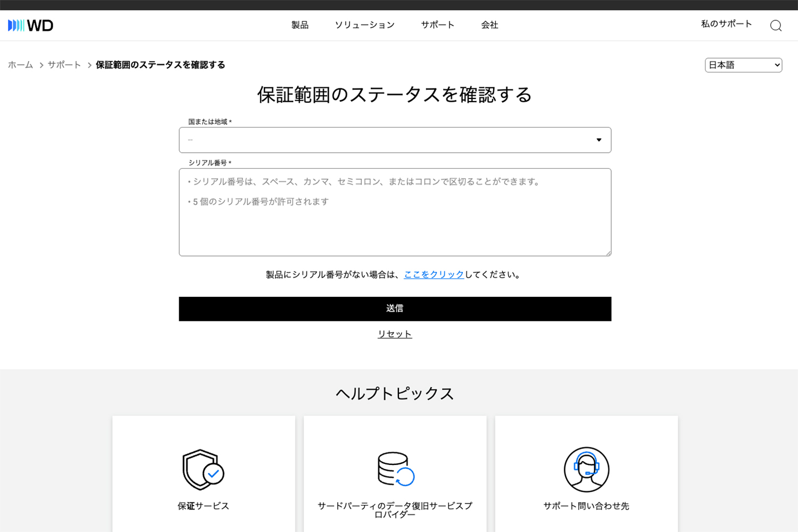The height and width of the screenshot is (532, 798).
Task: Click the database recovery icon
Action: pyautogui.click(x=395, y=469)
